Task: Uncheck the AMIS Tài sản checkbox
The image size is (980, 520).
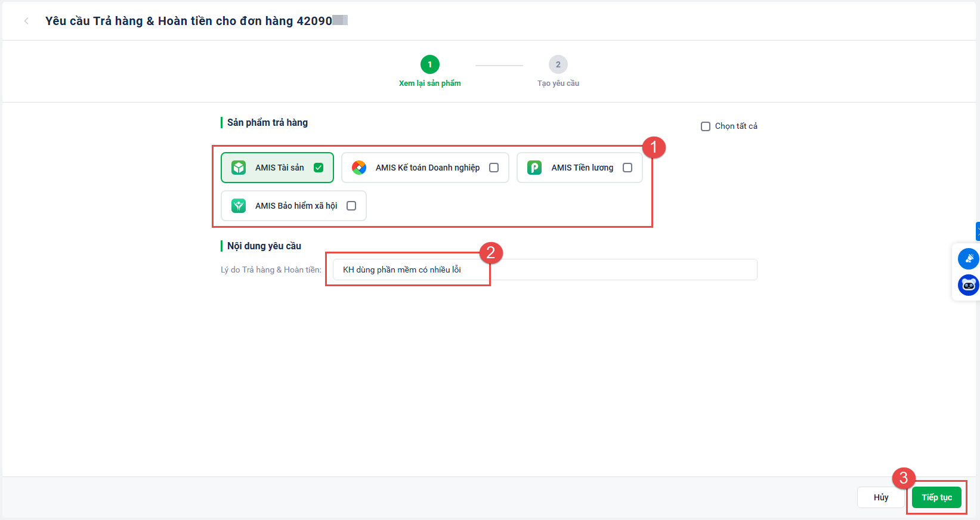Action: pos(319,168)
